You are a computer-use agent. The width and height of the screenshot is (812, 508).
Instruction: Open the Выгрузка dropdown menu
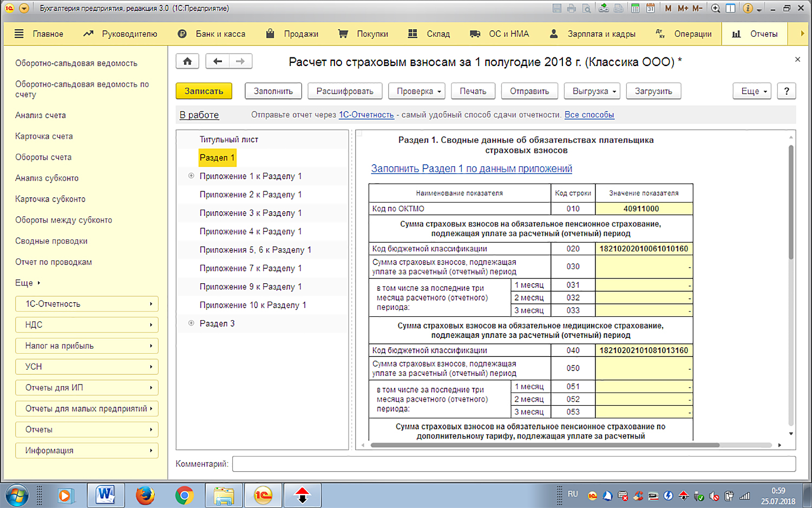[594, 91]
